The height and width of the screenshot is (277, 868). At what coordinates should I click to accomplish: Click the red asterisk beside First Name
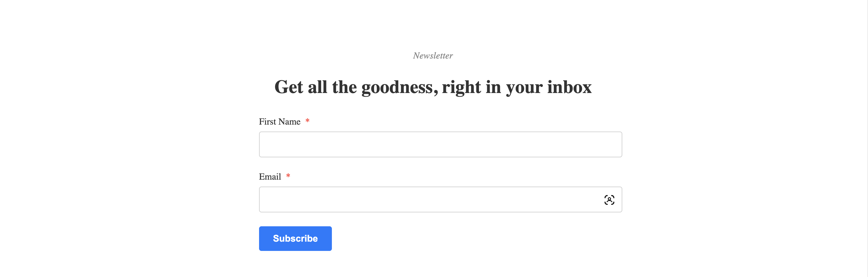pyautogui.click(x=307, y=121)
